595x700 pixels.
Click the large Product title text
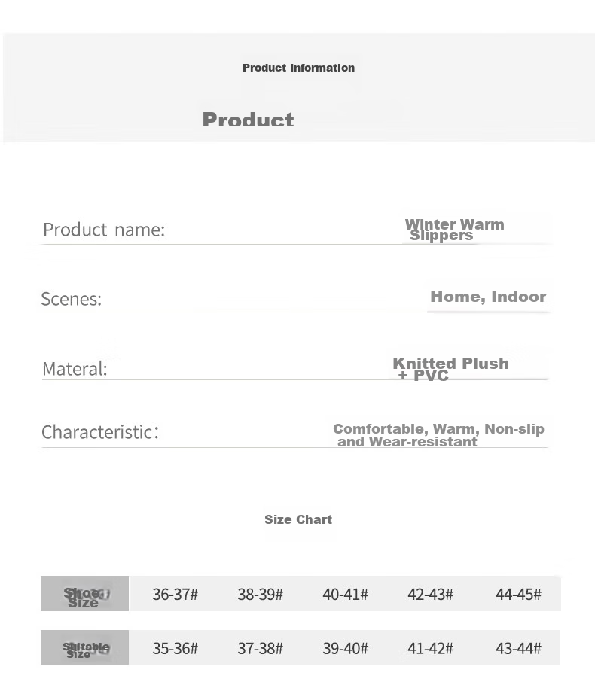248,118
